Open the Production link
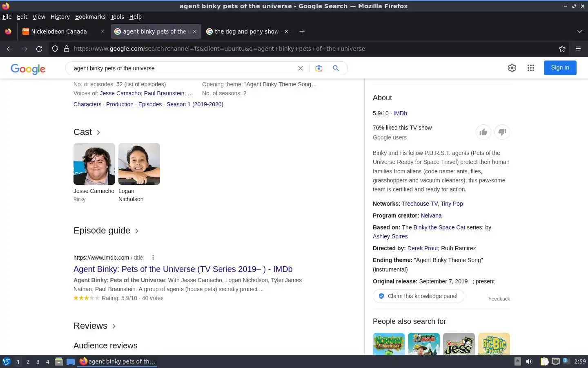 [x=120, y=104]
